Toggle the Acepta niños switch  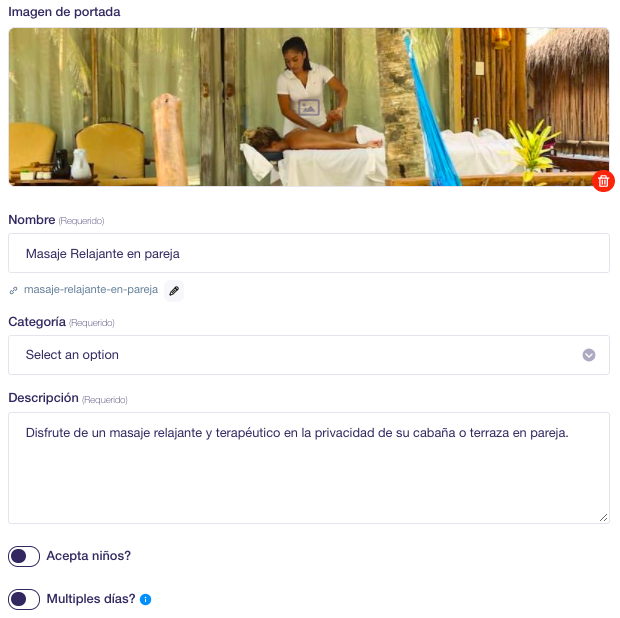[x=24, y=556]
